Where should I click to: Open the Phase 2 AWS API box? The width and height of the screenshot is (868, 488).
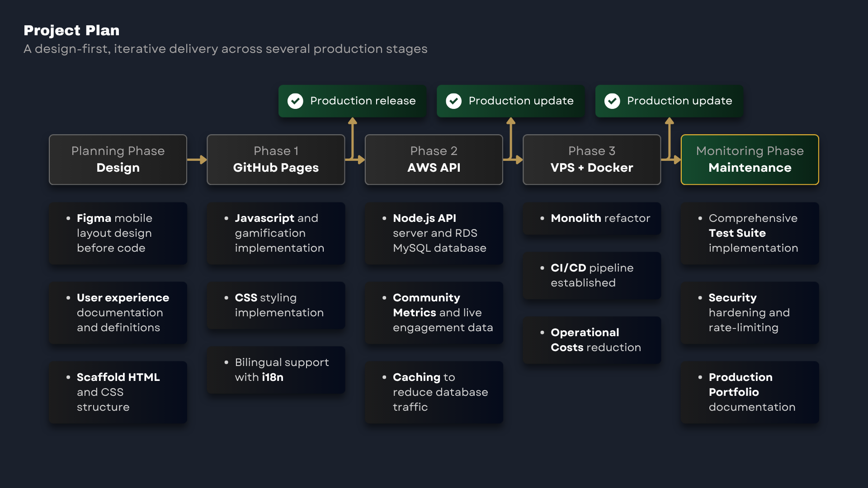pos(434,160)
